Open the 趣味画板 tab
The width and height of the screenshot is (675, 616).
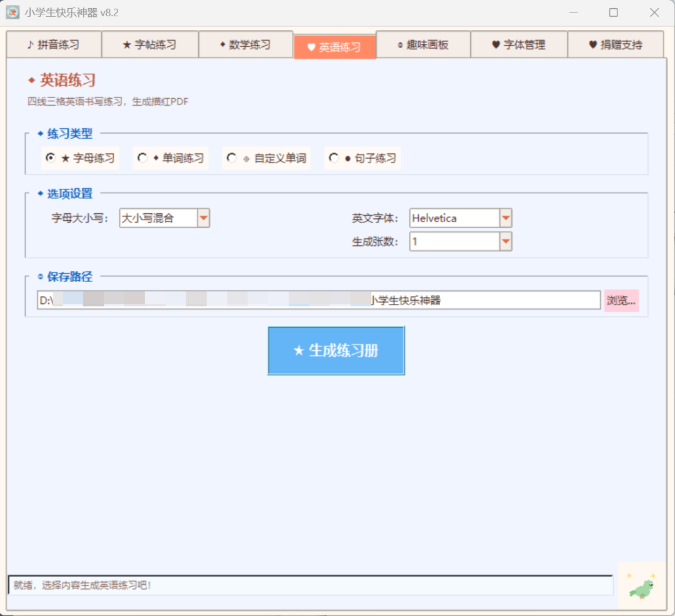click(x=423, y=44)
